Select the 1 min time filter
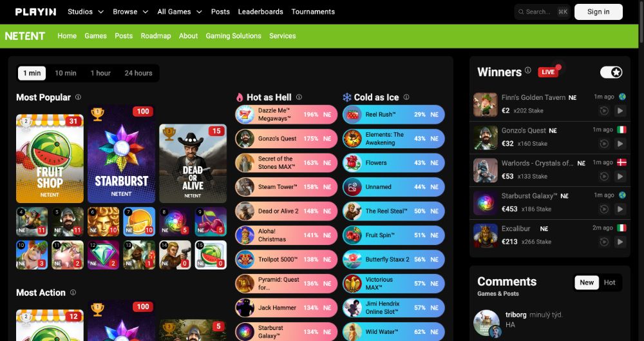The height and width of the screenshot is (341, 644). (x=32, y=73)
